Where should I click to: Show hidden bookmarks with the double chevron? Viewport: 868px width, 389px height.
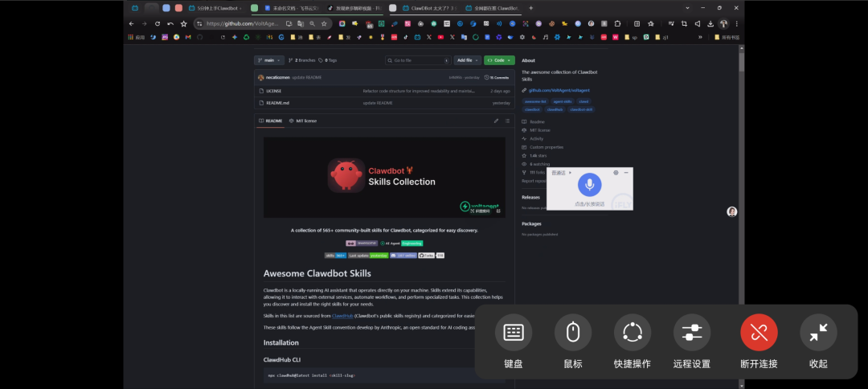tap(700, 37)
